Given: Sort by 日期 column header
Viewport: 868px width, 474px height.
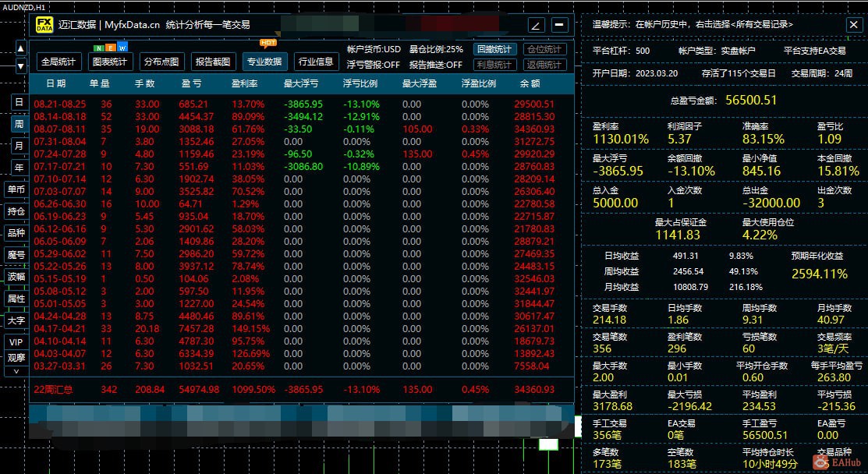Looking at the screenshot, I should click(56, 84).
